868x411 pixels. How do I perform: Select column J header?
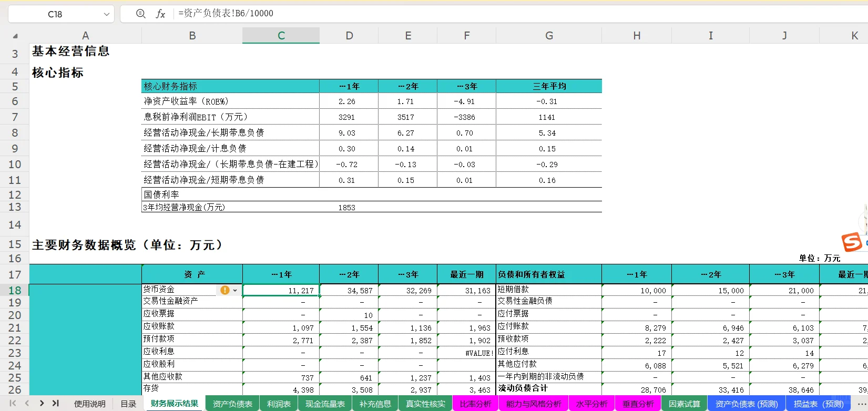pyautogui.click(x=784, y=36)
